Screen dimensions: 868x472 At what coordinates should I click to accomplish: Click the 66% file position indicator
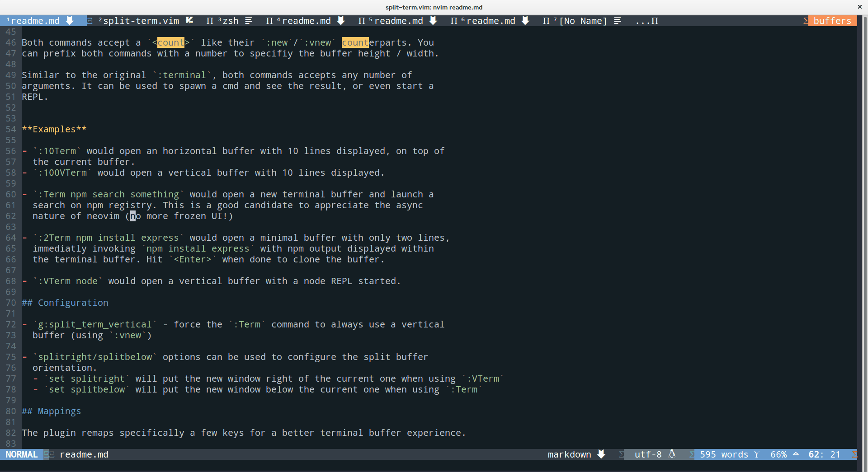pyautogui.click(x=778, y=454)
